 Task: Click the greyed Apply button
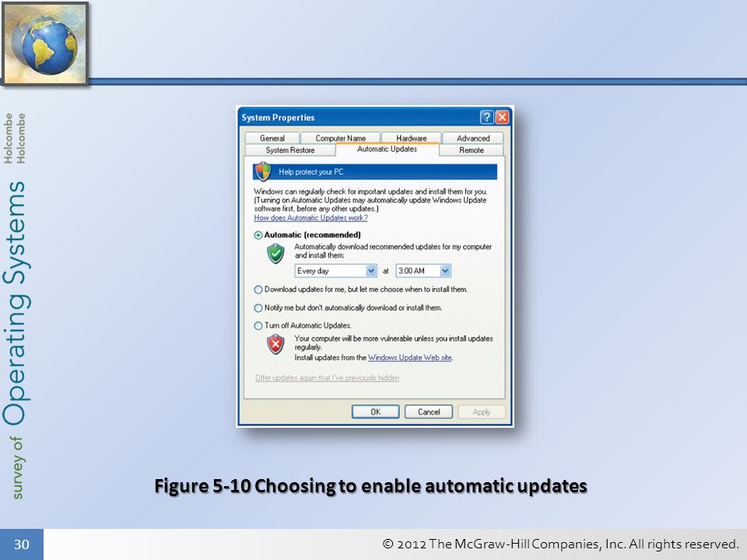[x=481, y=412]
